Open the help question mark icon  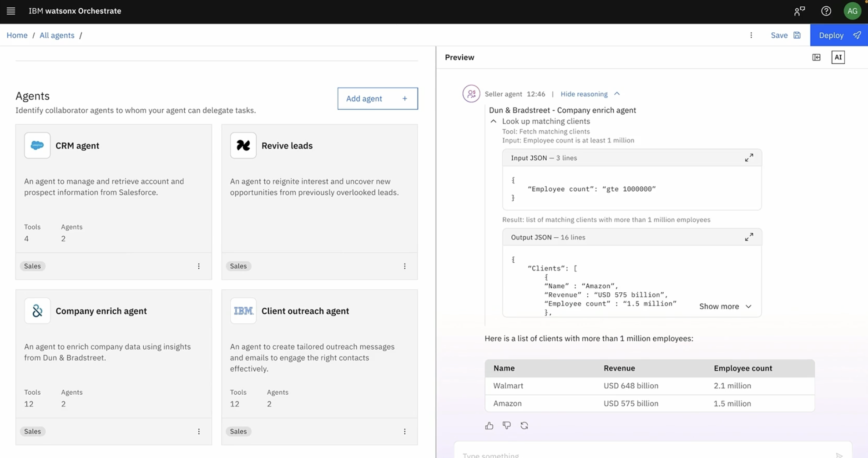(826, 11)
